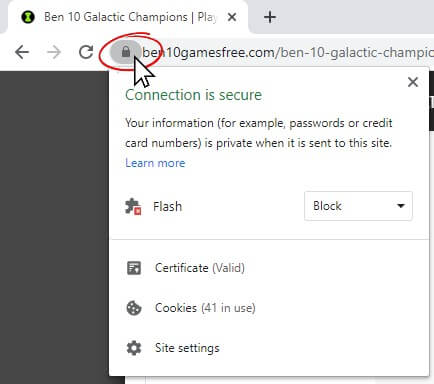This screenshot has height=384, width=434.
Task: Click the Ben 10 favicon in tab
Action: pyautogui.click(x=28, y=17)
